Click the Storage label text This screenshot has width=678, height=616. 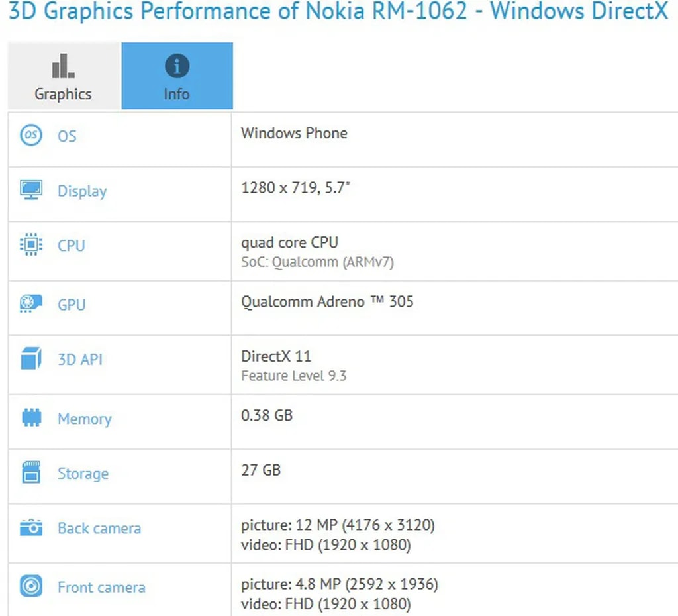point(83,474)
